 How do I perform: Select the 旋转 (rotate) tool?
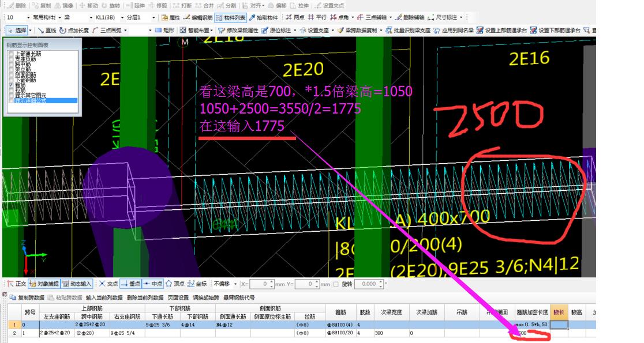pyautogui.click(x=111, y=6)
